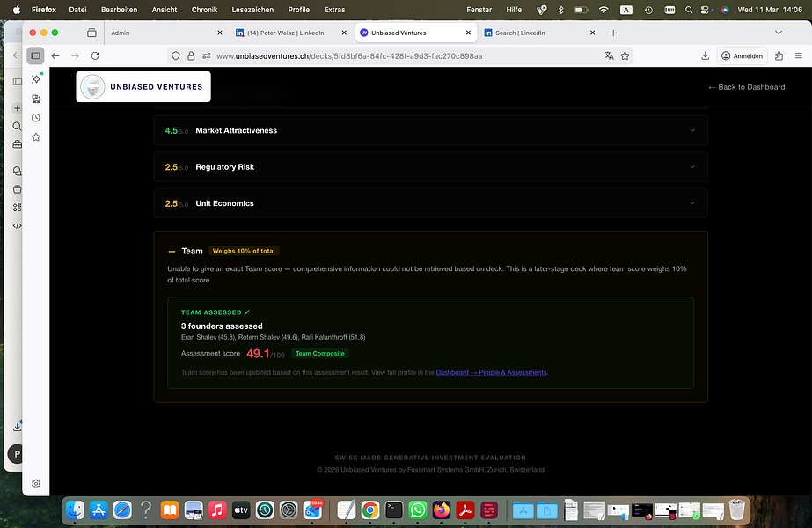Screen dimensions: 812x528
Task: Click the Bluetooth icon in menu bar
Action: (x=561, y=10)
